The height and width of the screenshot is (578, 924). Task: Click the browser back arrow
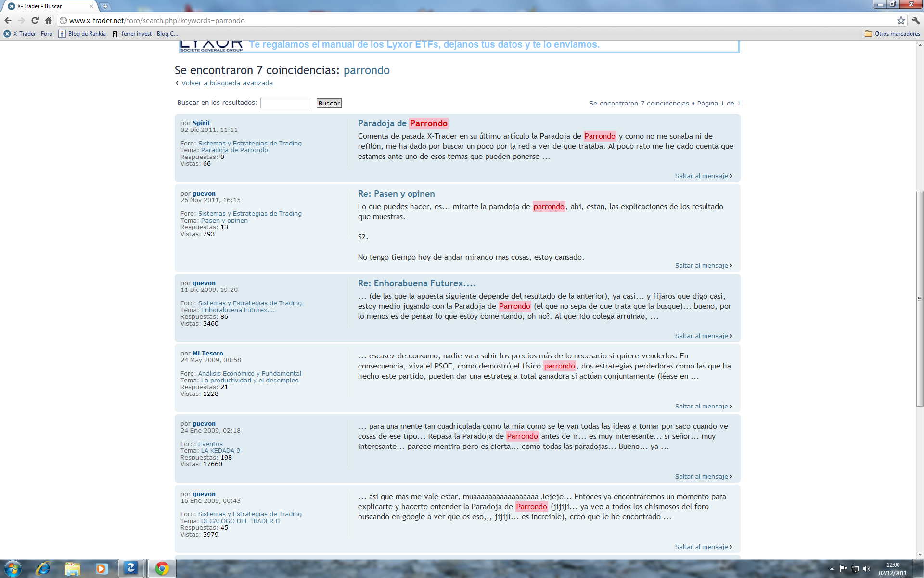coord(8,20)
